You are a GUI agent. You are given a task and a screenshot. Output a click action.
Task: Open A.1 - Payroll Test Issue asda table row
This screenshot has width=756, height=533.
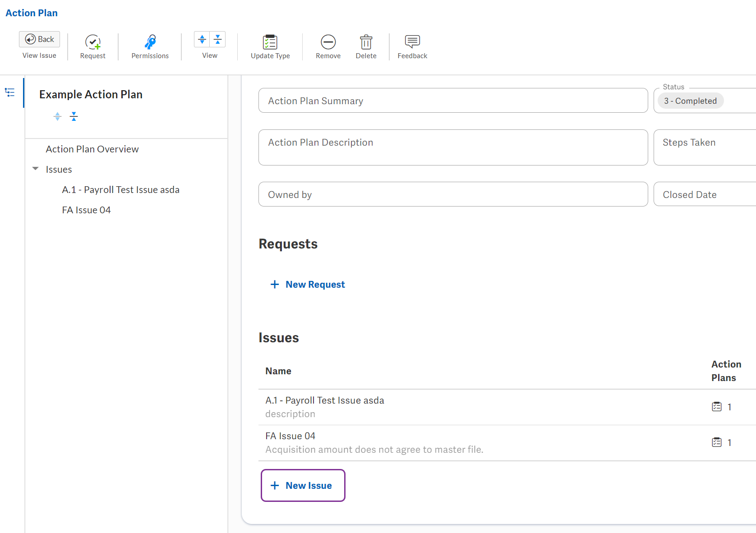point(507,407)
